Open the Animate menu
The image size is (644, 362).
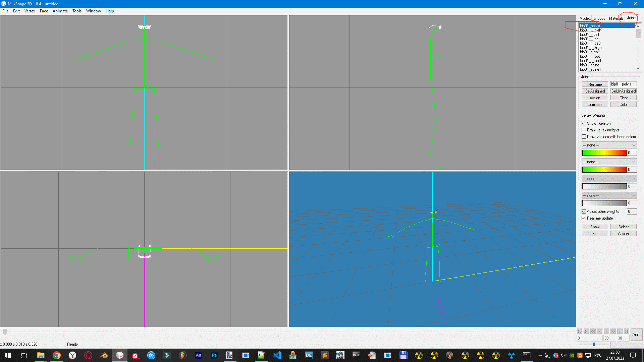click(60, 11)
